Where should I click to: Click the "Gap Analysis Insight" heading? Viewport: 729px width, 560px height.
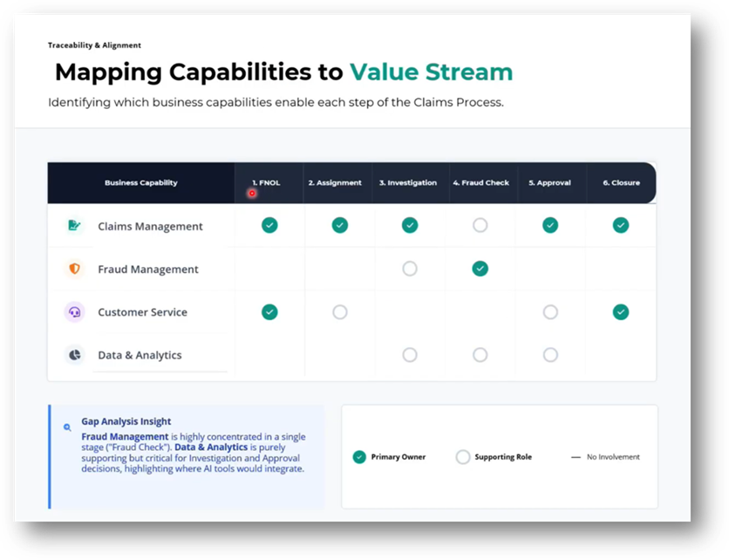(126, 421)
